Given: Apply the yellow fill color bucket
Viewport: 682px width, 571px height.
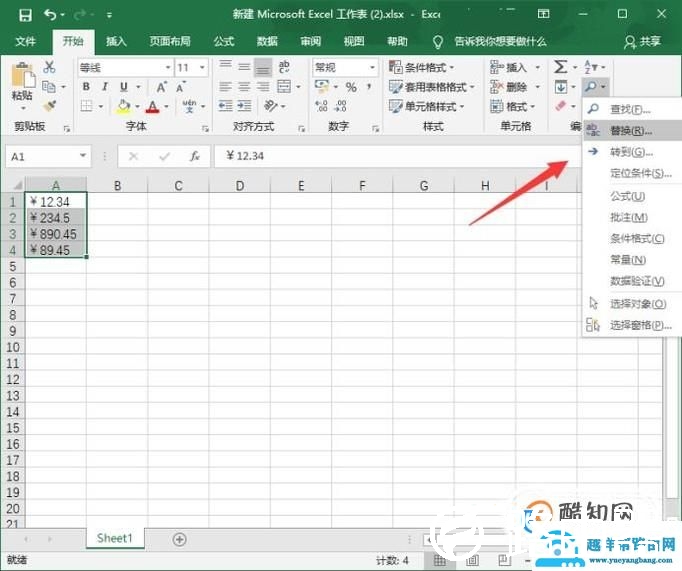Looking at the screenshot, I should 124,106.
